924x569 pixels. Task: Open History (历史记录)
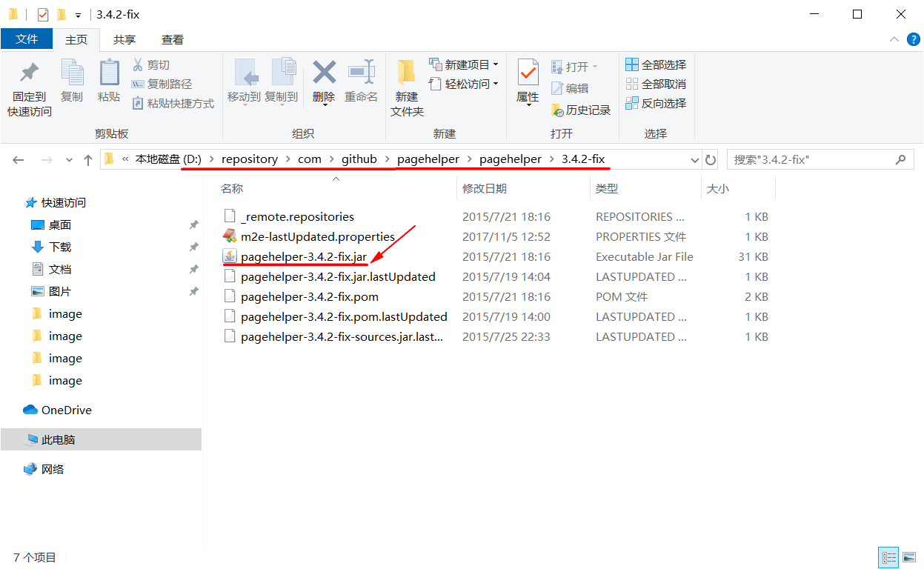click(x=581, y=110)
